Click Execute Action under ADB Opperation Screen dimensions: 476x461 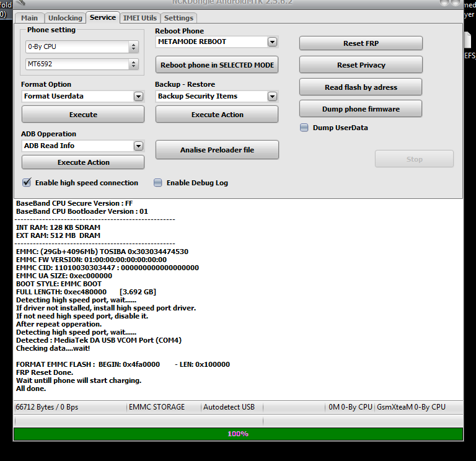[x=83, y=162]
